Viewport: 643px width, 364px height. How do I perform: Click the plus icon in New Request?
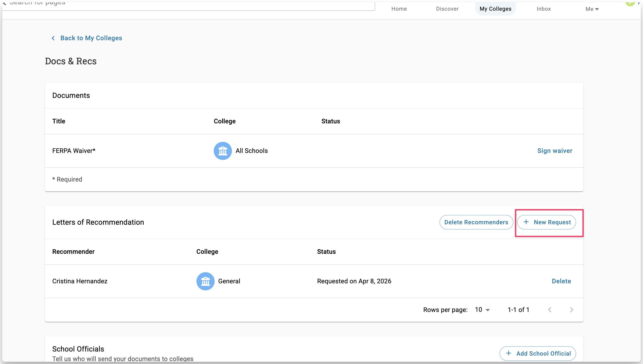(x=526, y=222)
